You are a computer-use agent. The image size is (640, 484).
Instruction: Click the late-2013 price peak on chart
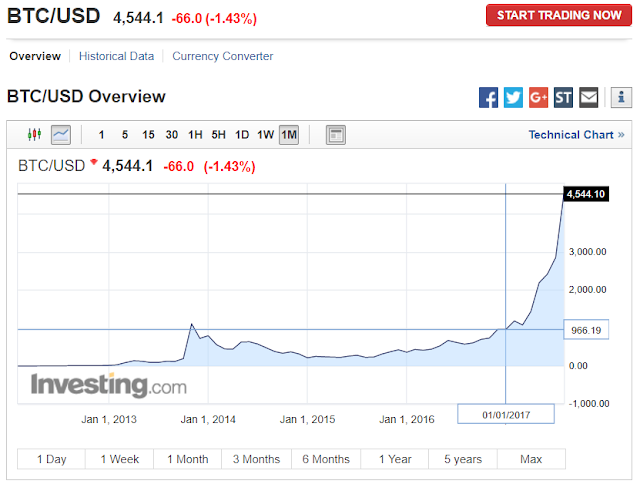tap(192, 324)
